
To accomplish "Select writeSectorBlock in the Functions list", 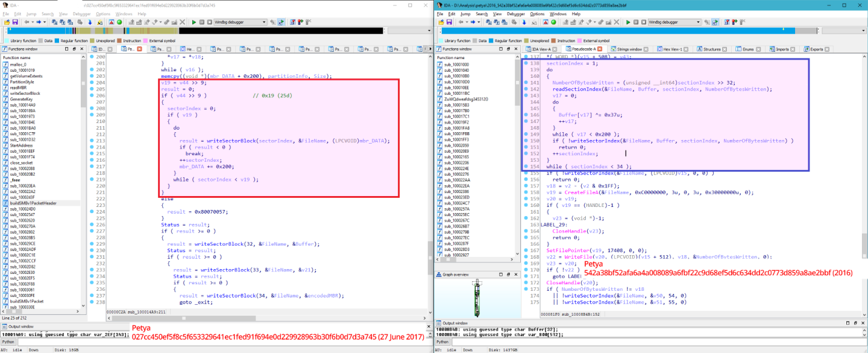I will 25,93.
